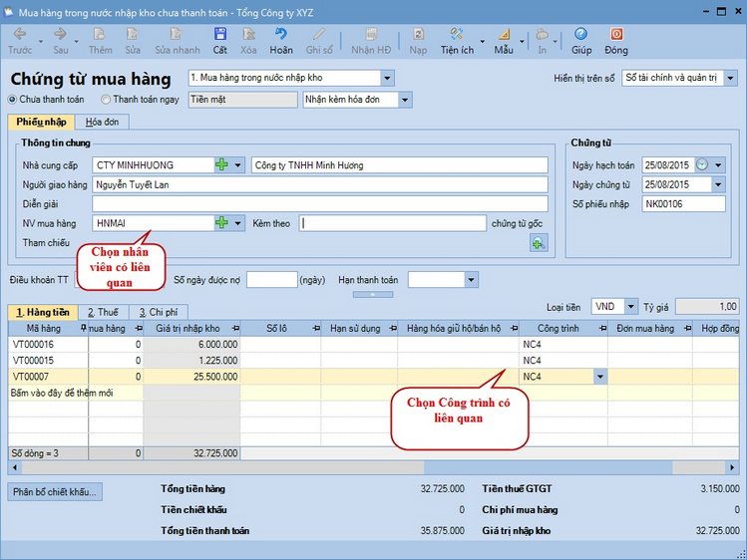Viewport: 747px width, 560px height.
Task: Open Ngày hạch toán date dropdown
Action: (718, 165)
